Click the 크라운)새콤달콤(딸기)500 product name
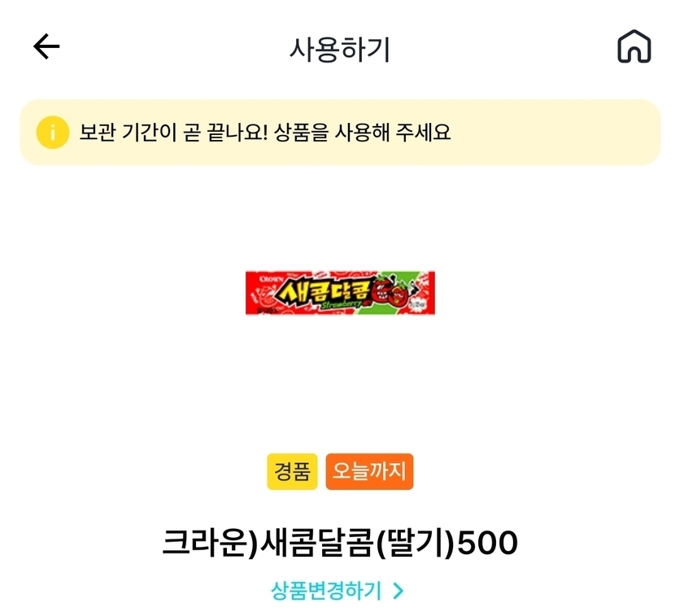This screenshot has height=616, width=675. point(340,544)
